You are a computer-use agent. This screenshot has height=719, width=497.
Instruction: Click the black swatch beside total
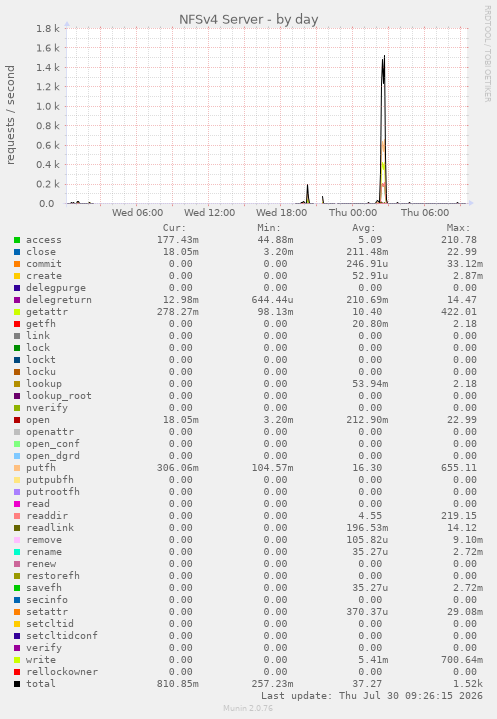coord(17,684)
